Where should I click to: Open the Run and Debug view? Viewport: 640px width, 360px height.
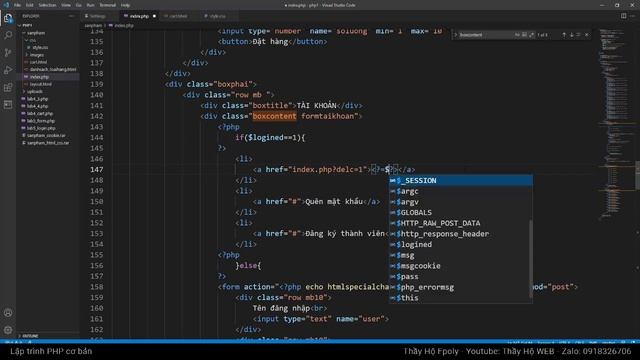click(8, 70)
